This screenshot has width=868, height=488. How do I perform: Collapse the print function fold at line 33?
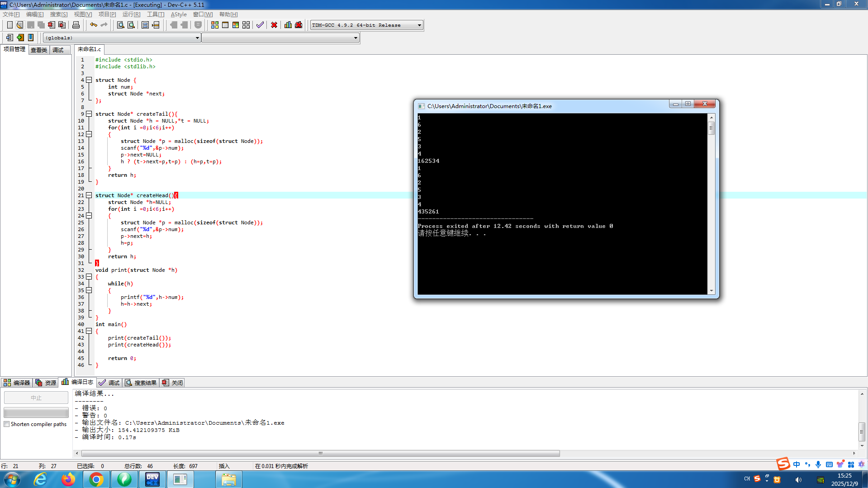coord(89,277)
